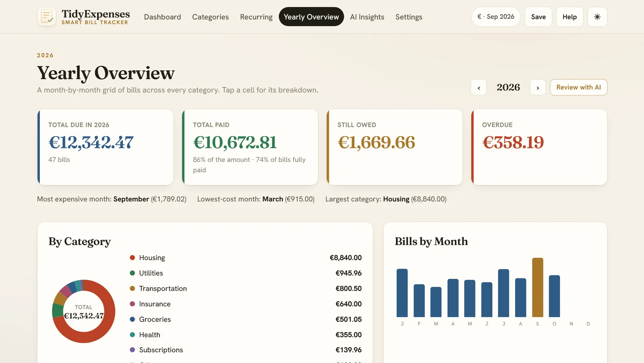Select the February bar in Bills by Month
Screen dimensions: 644x363
pyautogui.click(x=419, y=300)
